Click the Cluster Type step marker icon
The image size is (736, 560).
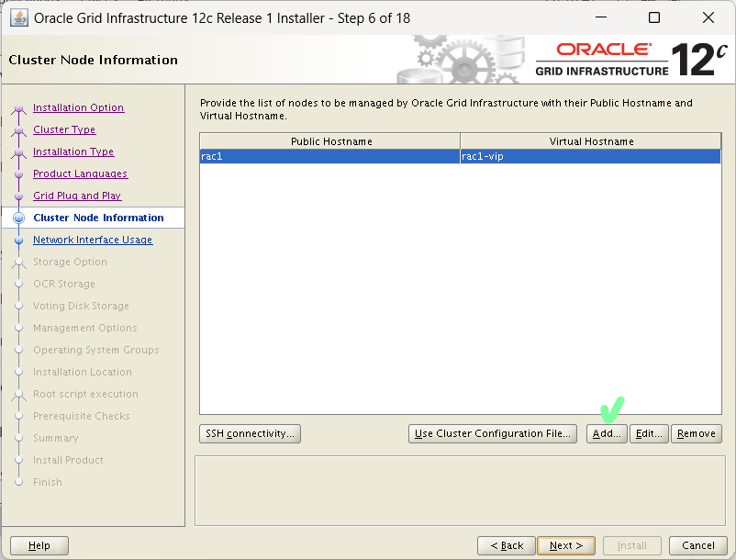(x=18, y=130)
